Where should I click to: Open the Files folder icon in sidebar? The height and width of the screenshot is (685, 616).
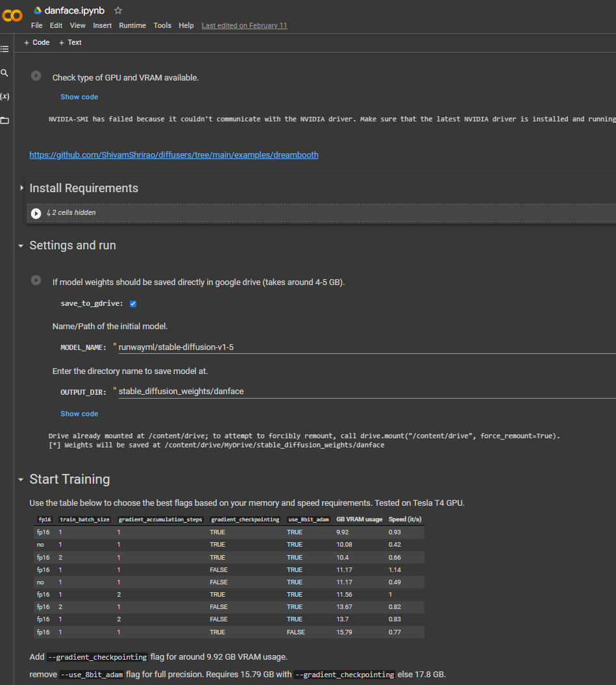point(5,120)
